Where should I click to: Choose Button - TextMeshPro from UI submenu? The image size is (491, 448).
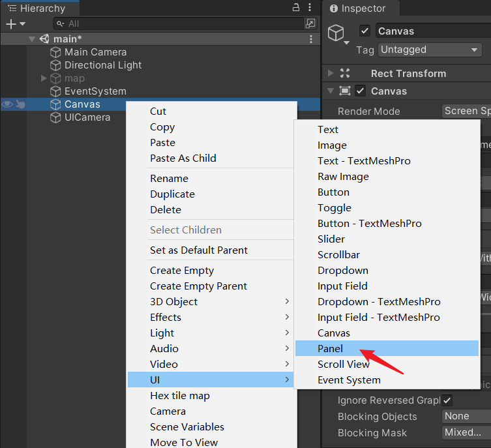point(387,223)
